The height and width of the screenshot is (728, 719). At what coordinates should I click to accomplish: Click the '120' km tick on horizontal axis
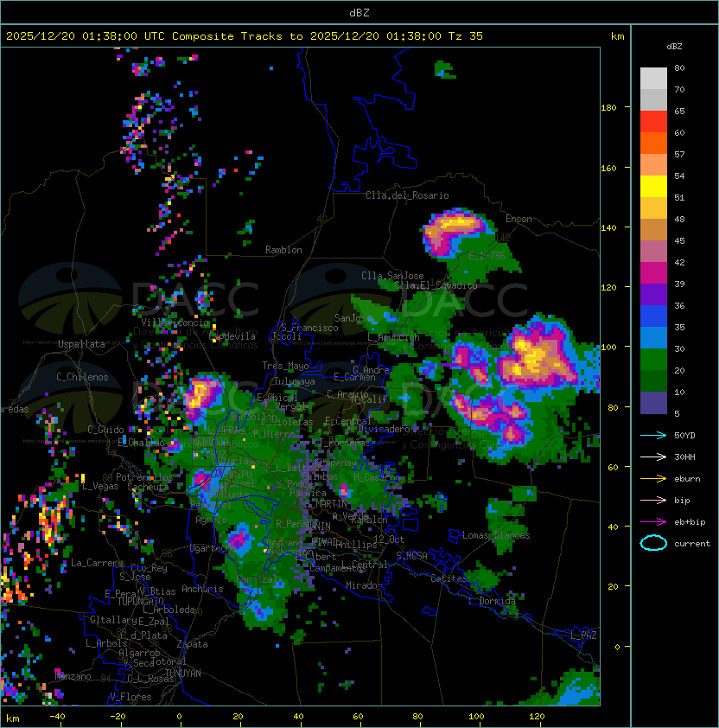pos(537,717)
